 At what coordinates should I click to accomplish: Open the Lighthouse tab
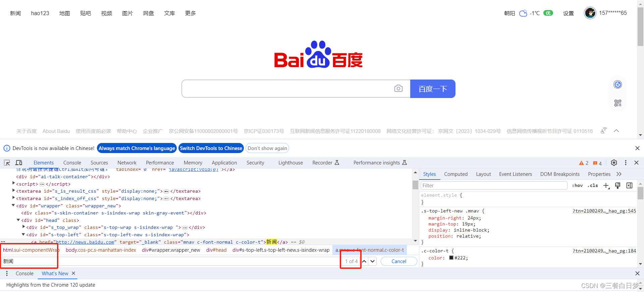[x=290, y=163]
